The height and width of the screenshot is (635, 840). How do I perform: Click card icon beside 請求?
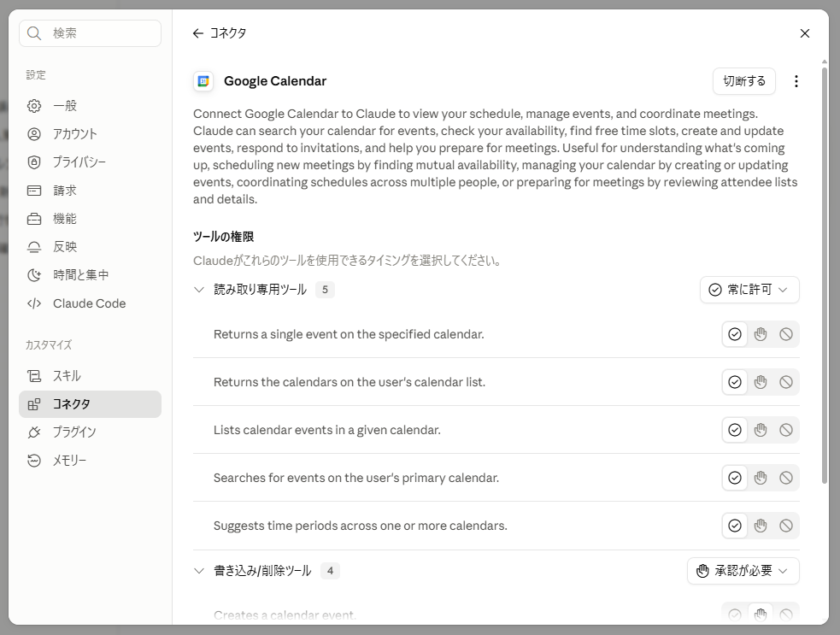(34, 191)
